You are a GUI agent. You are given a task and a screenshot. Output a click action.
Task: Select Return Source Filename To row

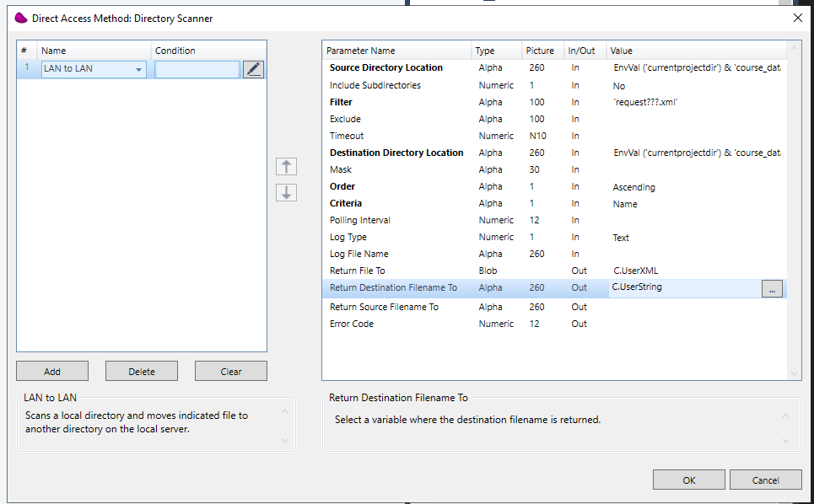(x=554, y=307)
